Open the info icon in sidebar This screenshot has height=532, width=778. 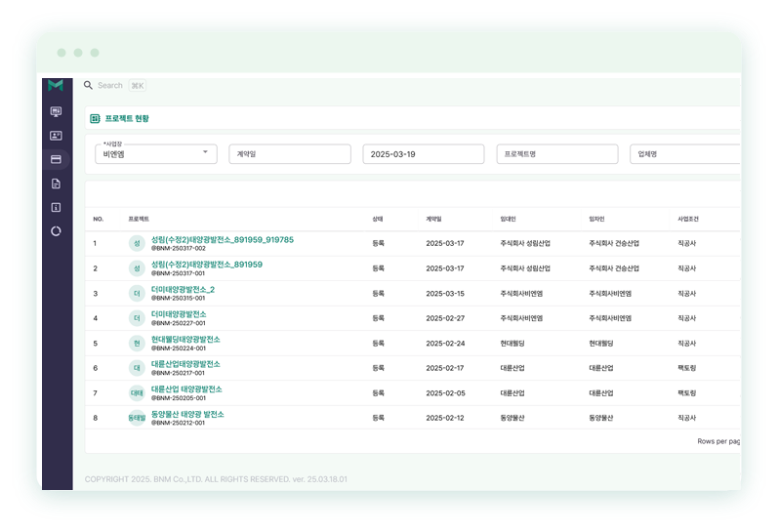[x=56, y=207]
